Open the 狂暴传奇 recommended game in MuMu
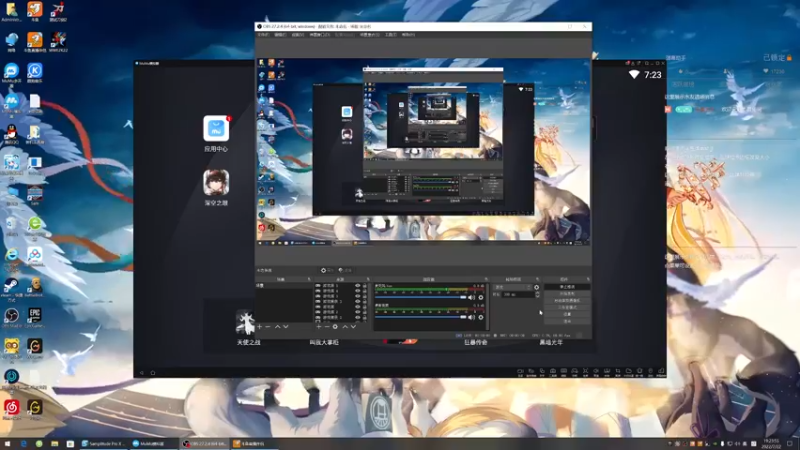800x450 pixels. tap(476, 342)
